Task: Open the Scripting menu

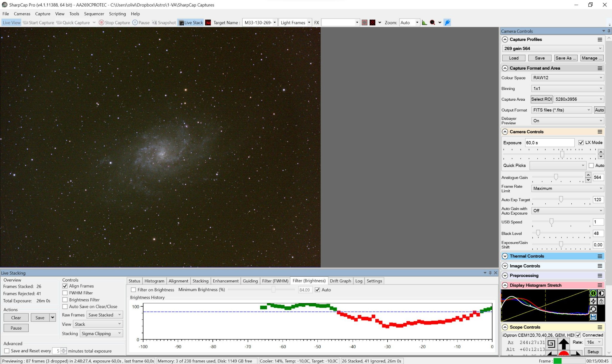Action: point(117,14)
